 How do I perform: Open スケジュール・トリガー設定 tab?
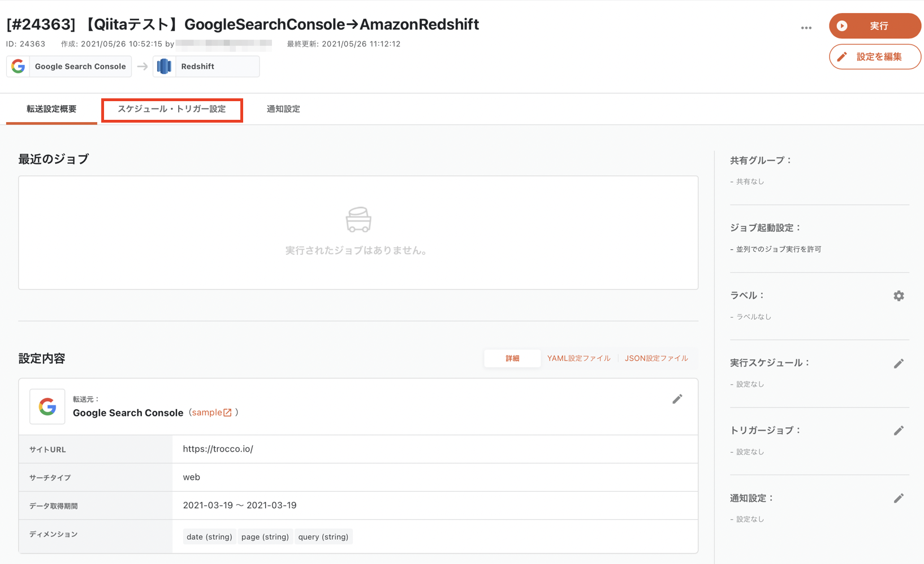tap(172, 109)
